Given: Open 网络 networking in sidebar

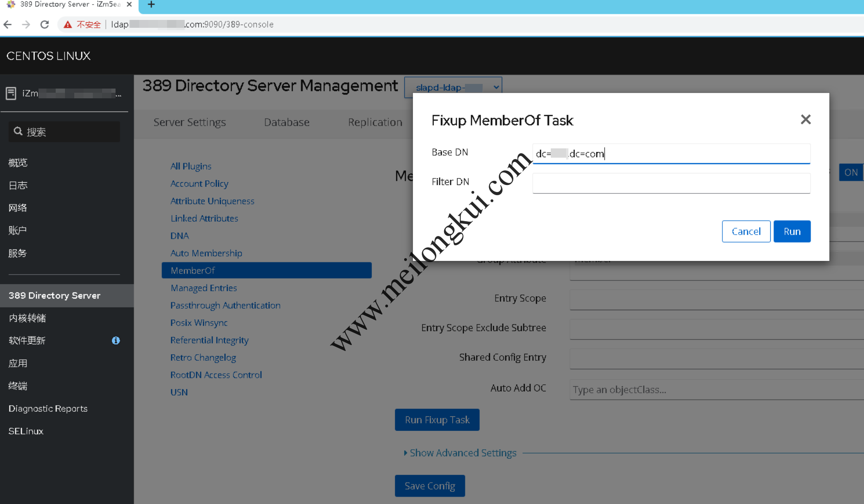Looking at the screenshot, I should pos(18,208).
